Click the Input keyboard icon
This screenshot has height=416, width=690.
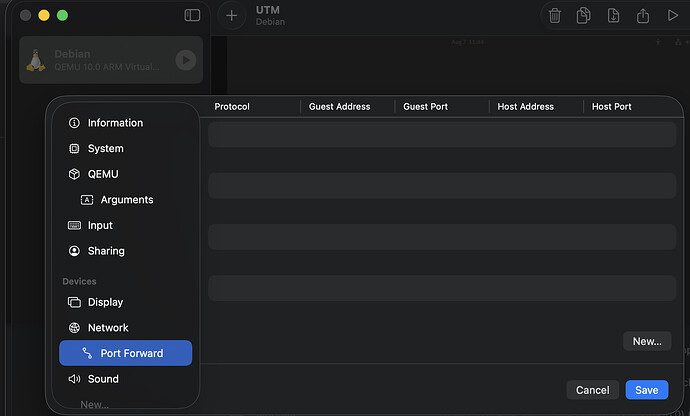point(74,225)
